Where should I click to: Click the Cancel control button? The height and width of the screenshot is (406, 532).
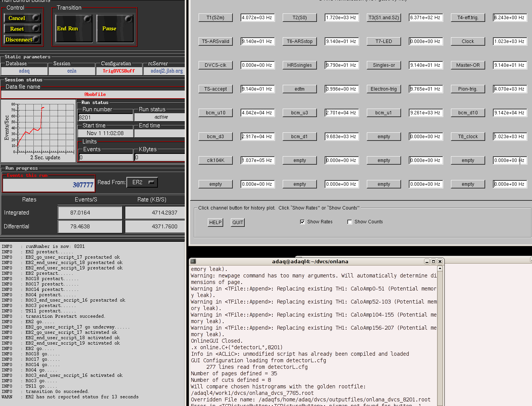[22, 18]
